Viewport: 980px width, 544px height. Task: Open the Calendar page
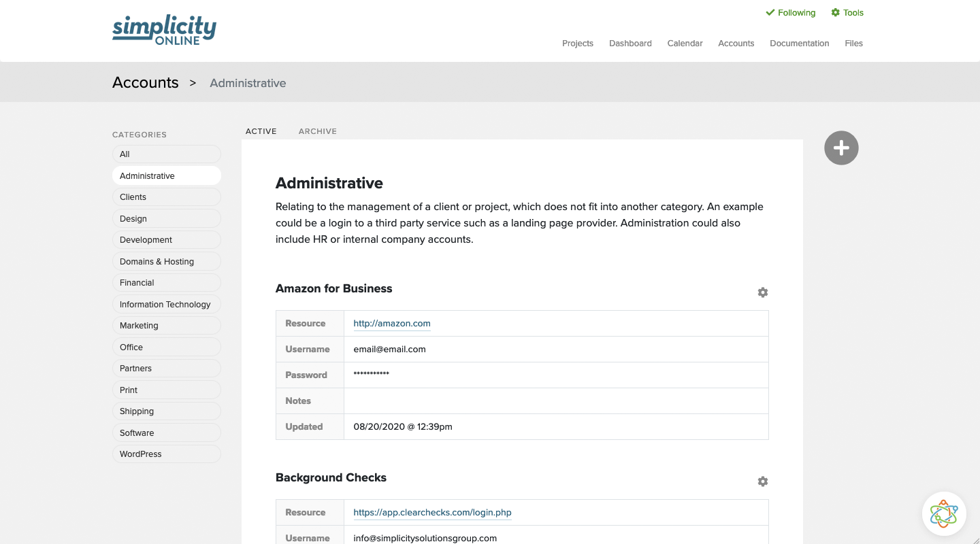click(x=685, y=44)
